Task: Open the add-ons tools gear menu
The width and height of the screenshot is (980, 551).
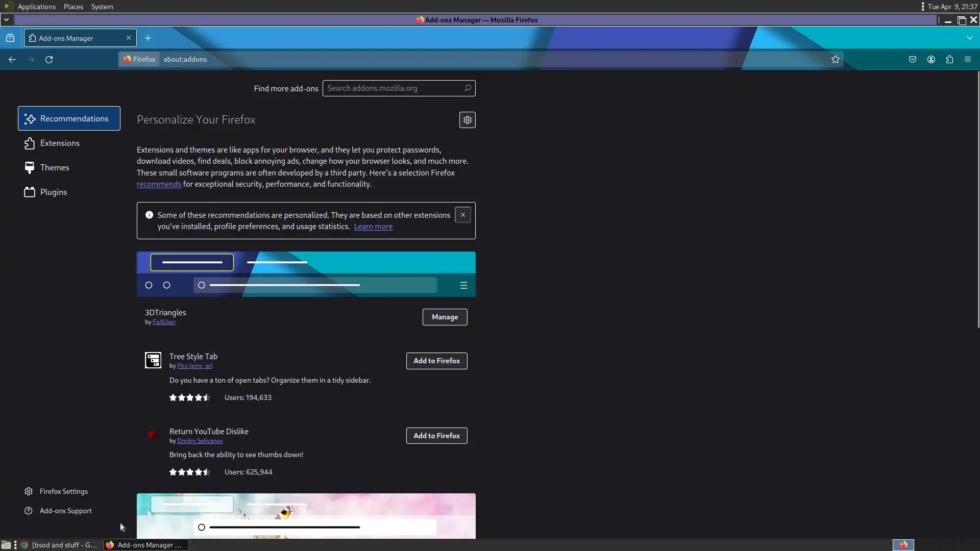Action: tap(467, 120)
